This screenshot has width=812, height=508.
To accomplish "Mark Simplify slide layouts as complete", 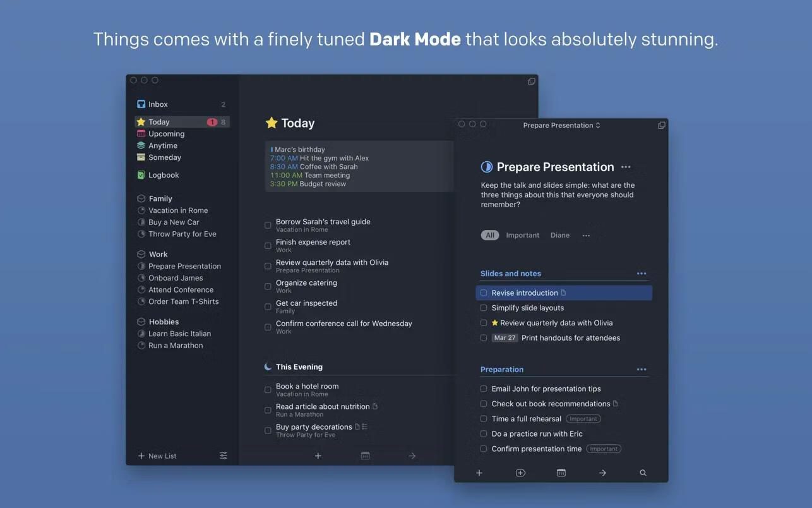I will click(484, 308).
